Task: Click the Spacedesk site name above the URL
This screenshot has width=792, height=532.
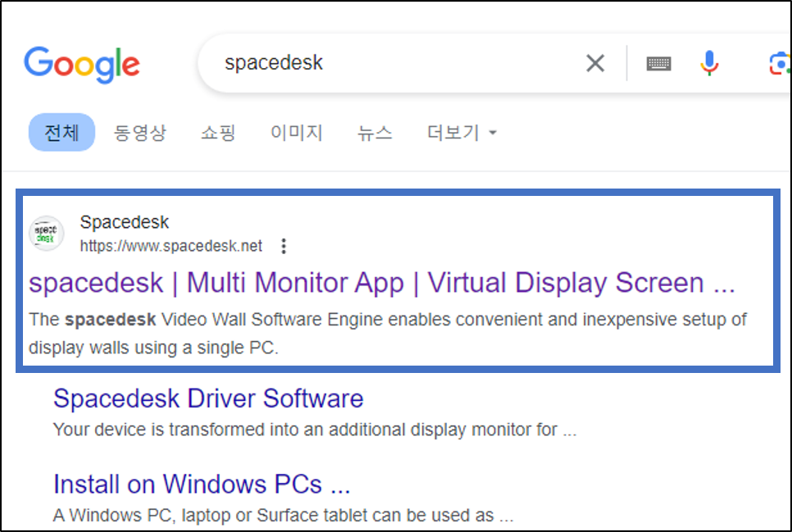Action: (x=124, y=221)
